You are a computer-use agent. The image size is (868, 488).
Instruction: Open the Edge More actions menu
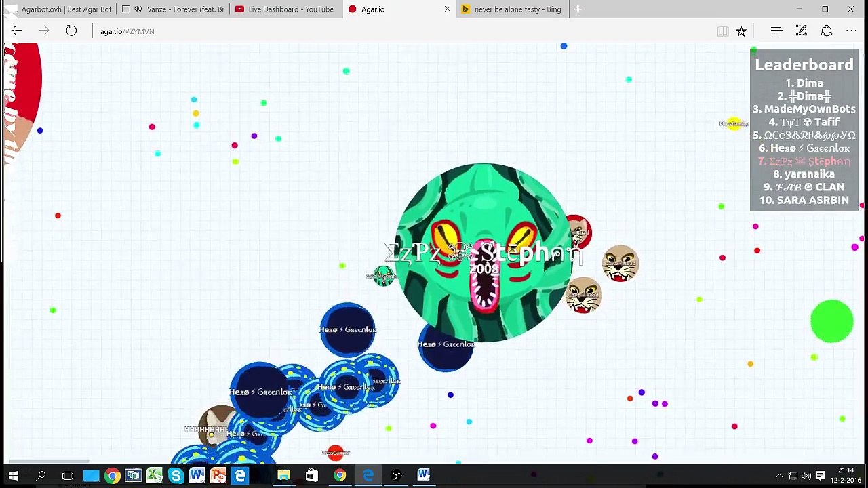tap(852, 31)
